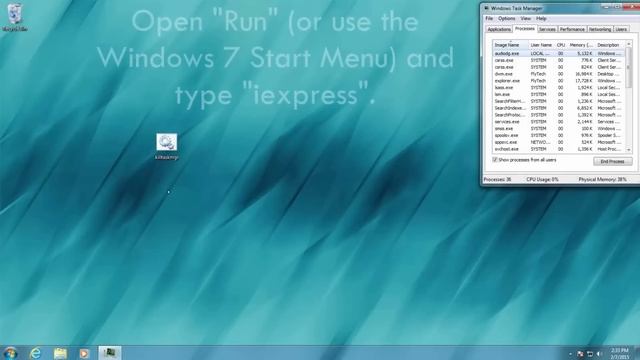Activate the Task Manager taskbar button
The image size is (640, 360).
(109, 353)
